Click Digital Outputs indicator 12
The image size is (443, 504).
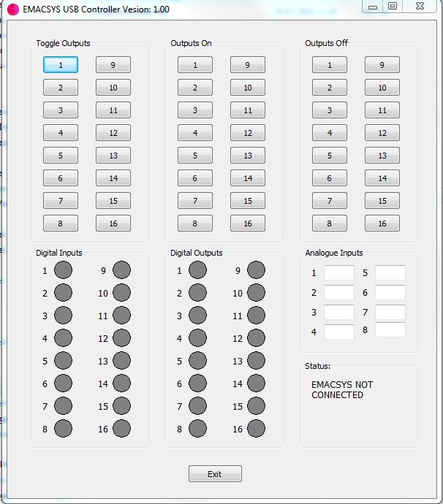pos(256,338)
